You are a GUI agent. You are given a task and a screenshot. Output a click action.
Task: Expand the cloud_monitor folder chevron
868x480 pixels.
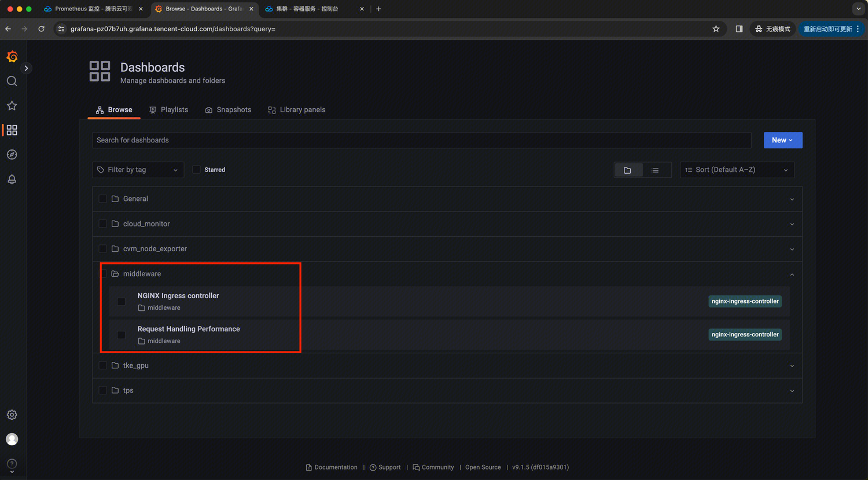click(x=792, y=224)
